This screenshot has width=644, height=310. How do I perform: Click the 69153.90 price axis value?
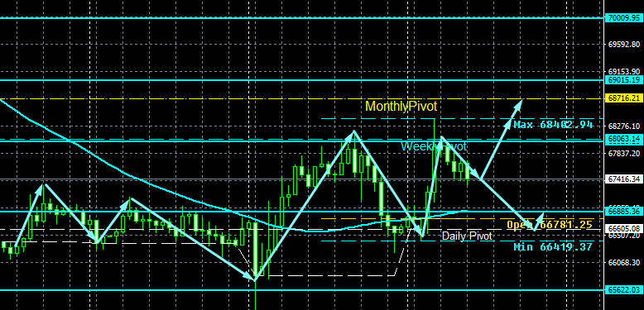624,71
